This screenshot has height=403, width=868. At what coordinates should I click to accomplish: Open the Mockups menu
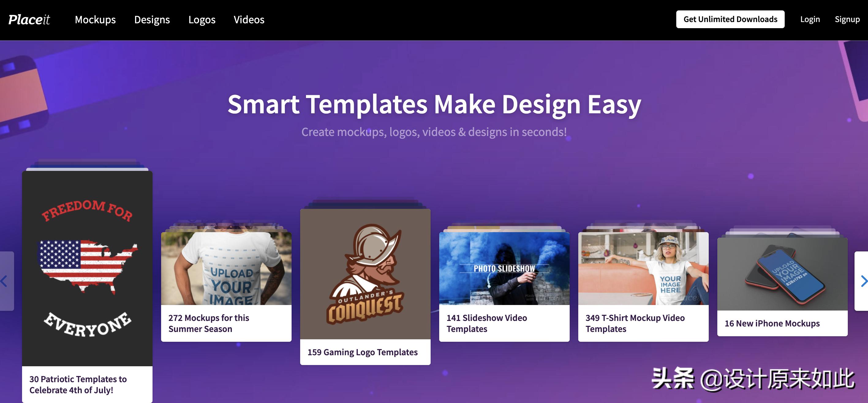coord(95,20)
